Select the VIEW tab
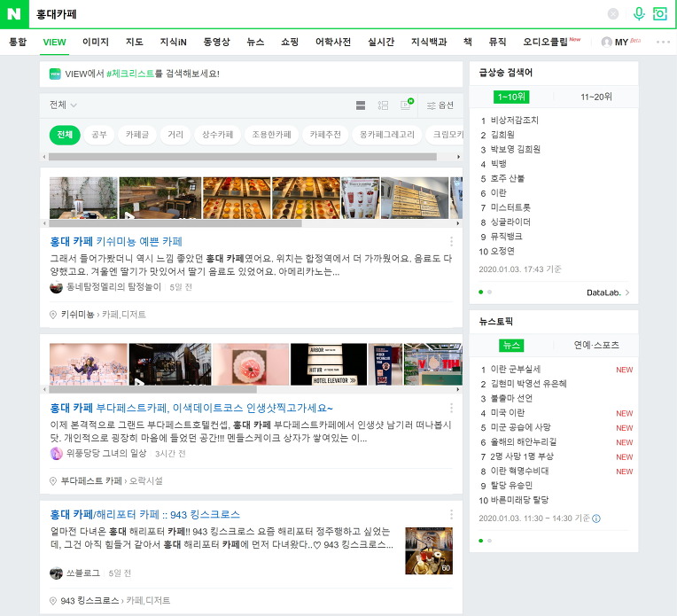Viewport: 677px width, 616px height. 54,42
